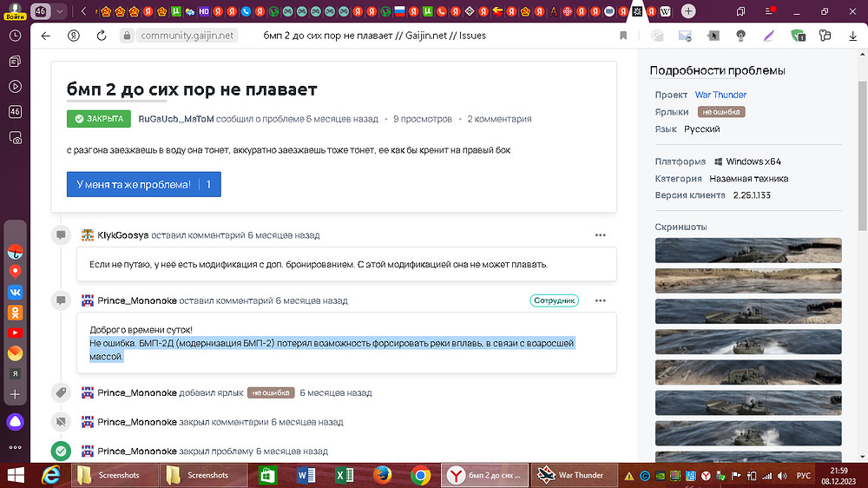
Task: Switch to the W Wikipedia tab
Action: [x=666, y=11]
